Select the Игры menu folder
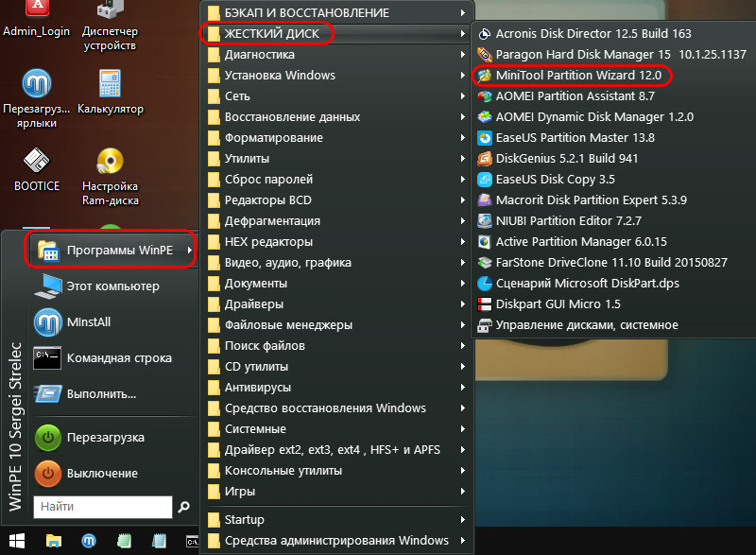The image size is (756, 555). pos(337,492)
